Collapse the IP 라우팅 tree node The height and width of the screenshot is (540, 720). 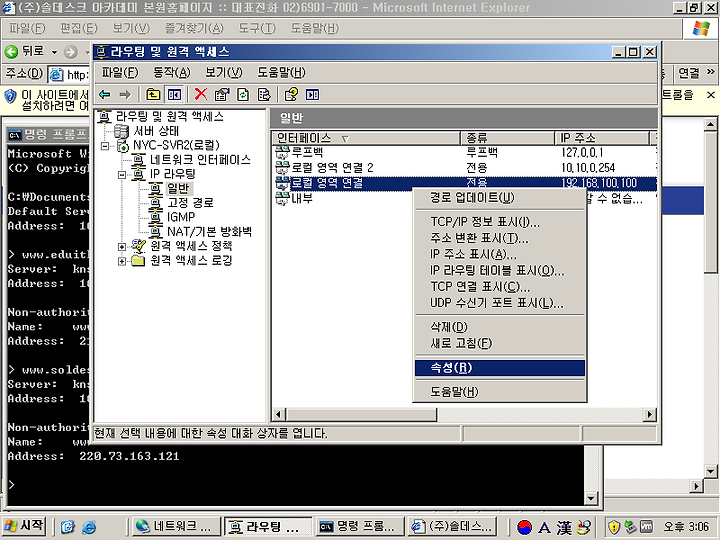click(122, 175)
